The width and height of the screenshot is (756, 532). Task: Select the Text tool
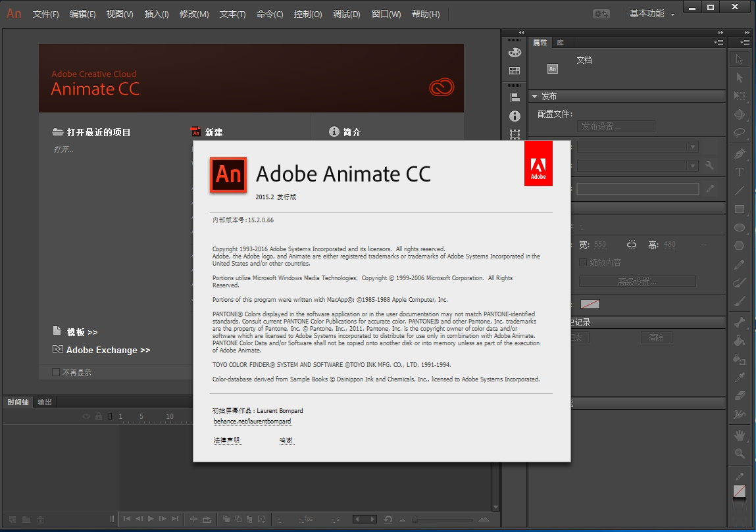coord(739,172)
